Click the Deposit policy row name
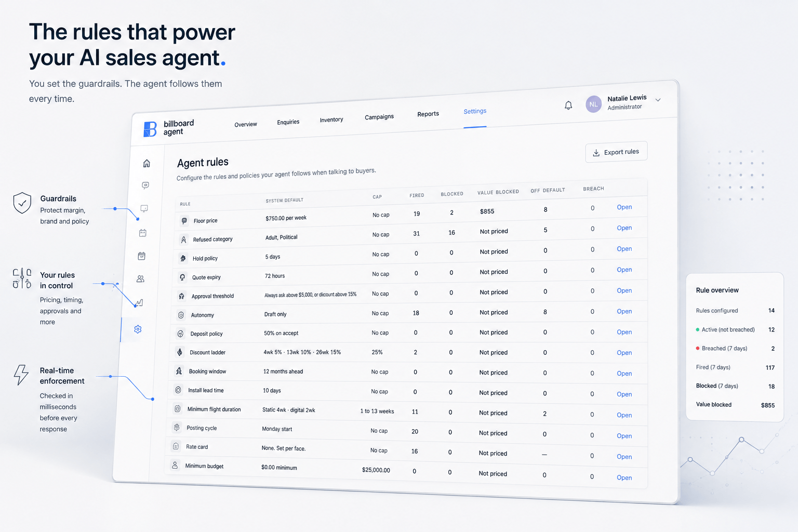Screen dimensions: 798x532 pyautogui.click(x=206, y=334)
